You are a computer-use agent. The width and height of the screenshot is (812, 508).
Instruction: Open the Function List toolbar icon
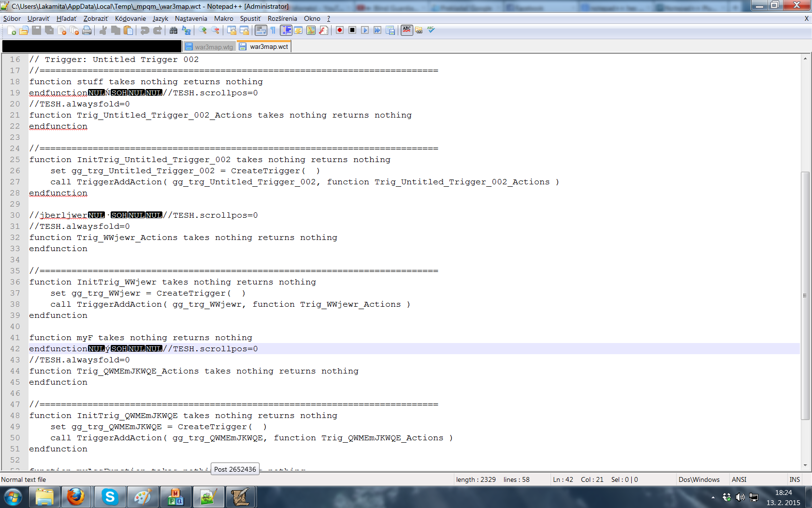[323, 30]
